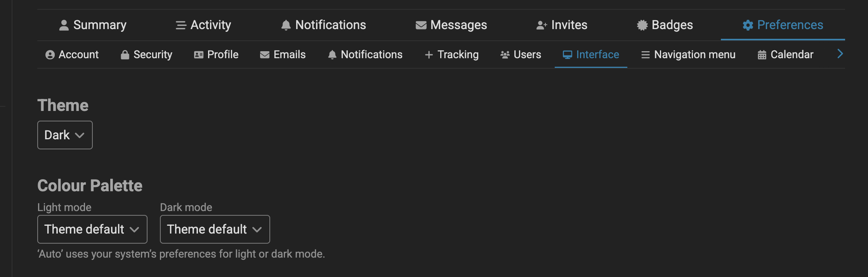Click the Badges certificate icon
Viewport: 868px width, 277px height.
click(642, 25)
